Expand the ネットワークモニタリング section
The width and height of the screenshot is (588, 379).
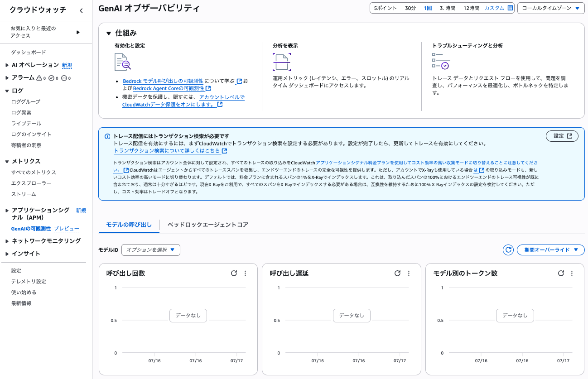(x=7, y=241)
